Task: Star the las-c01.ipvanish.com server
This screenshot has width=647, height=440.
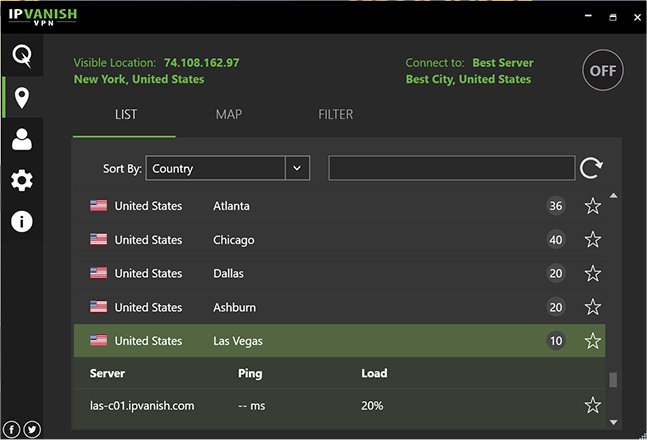Action: click(x=593, y=405)
